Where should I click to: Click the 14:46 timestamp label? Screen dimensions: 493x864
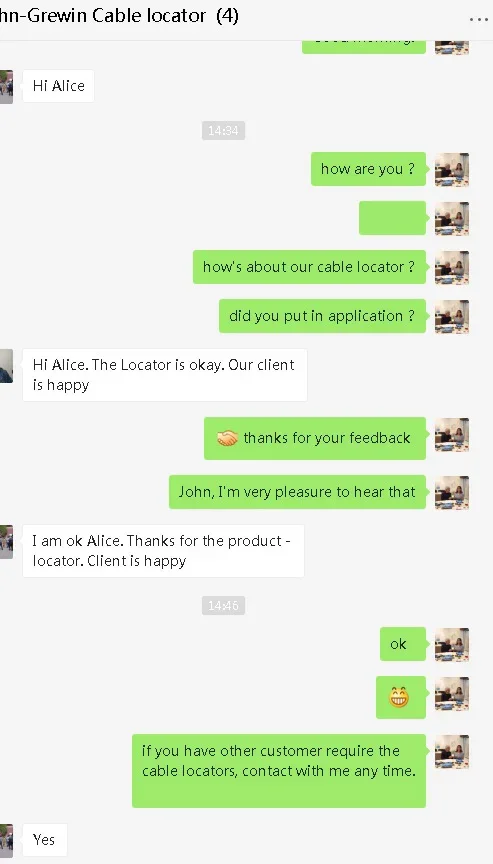[223, 606]
